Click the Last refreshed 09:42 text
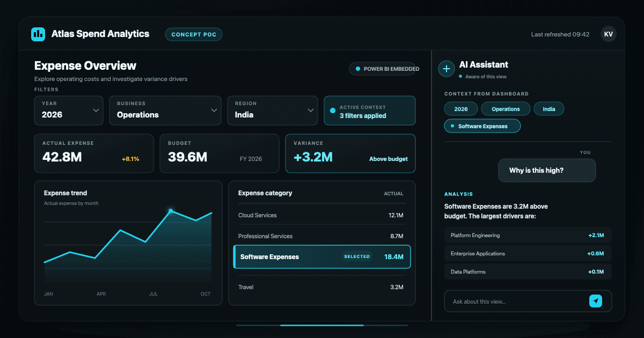Screen dimensions: 644x338 click(560, 34)
